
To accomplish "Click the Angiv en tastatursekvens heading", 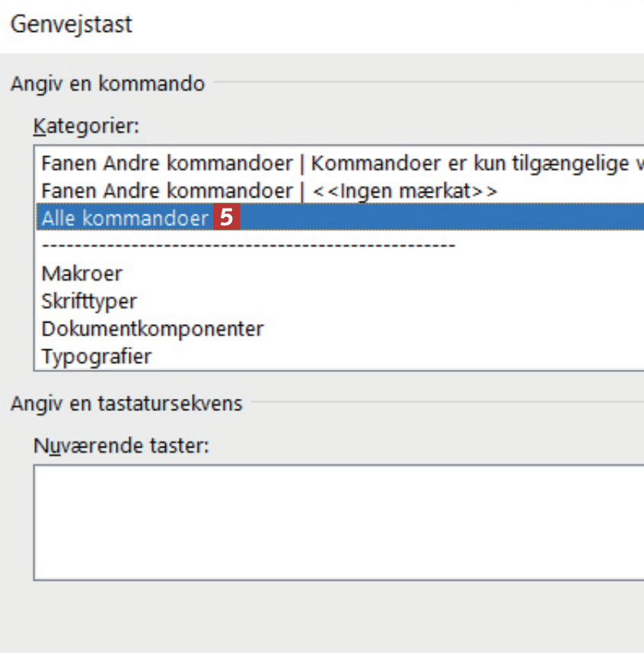I will click(x=126, y=403).
